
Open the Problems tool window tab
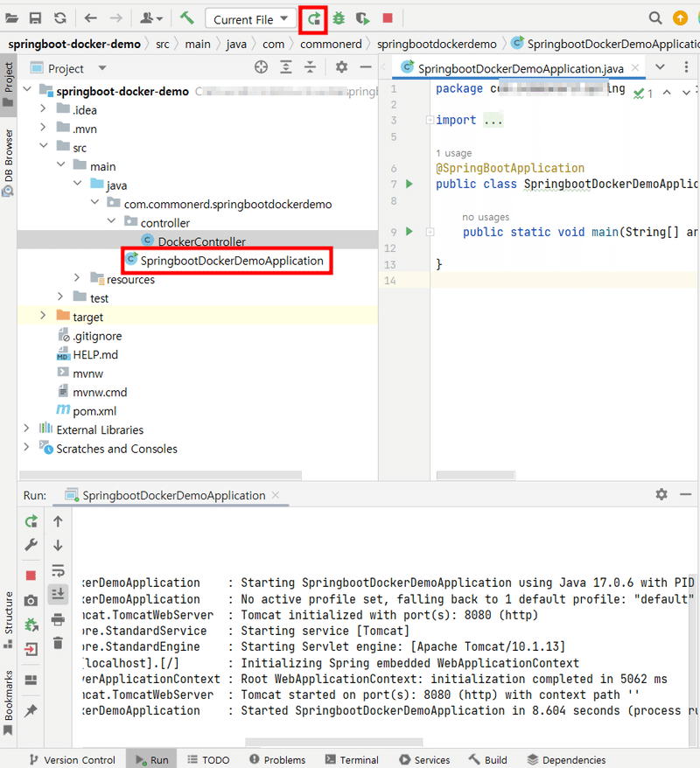click(x=277, y=759)
